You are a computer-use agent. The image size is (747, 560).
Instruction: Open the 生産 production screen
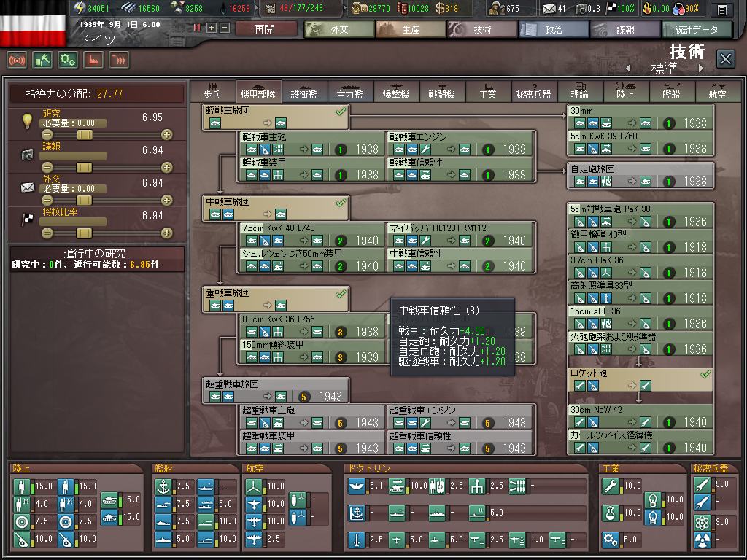[x=411, y=29]
